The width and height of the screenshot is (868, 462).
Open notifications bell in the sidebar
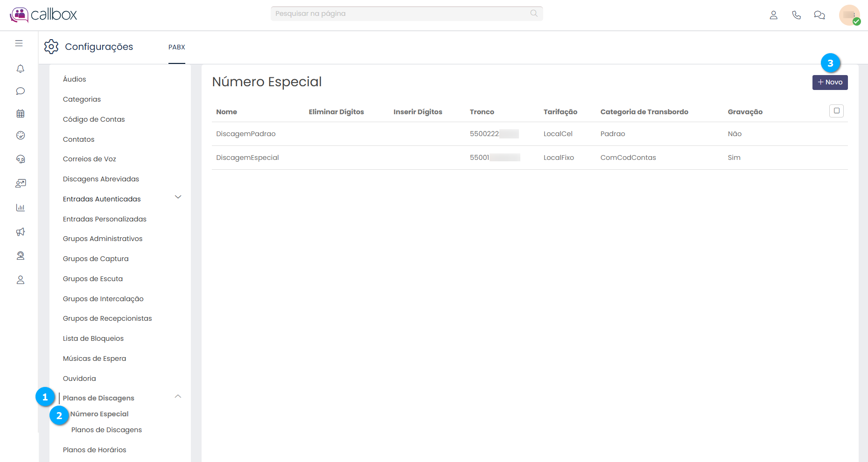coord(20,69)
